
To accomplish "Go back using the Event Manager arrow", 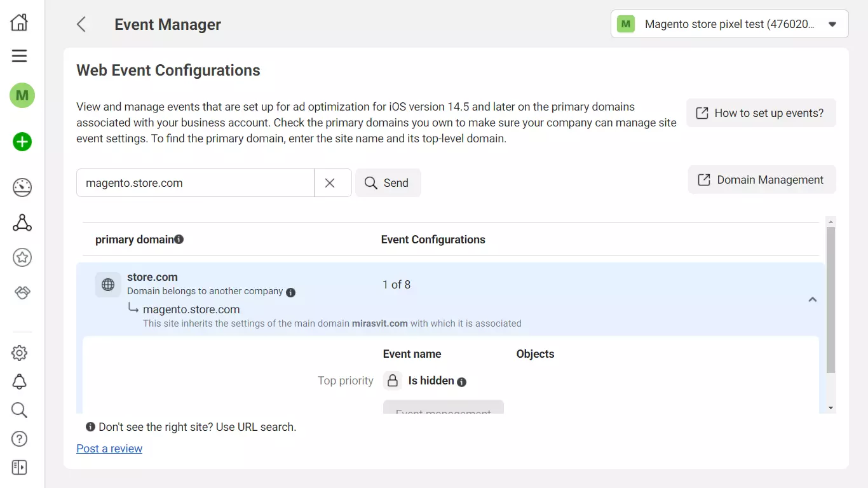I will 81,24.
